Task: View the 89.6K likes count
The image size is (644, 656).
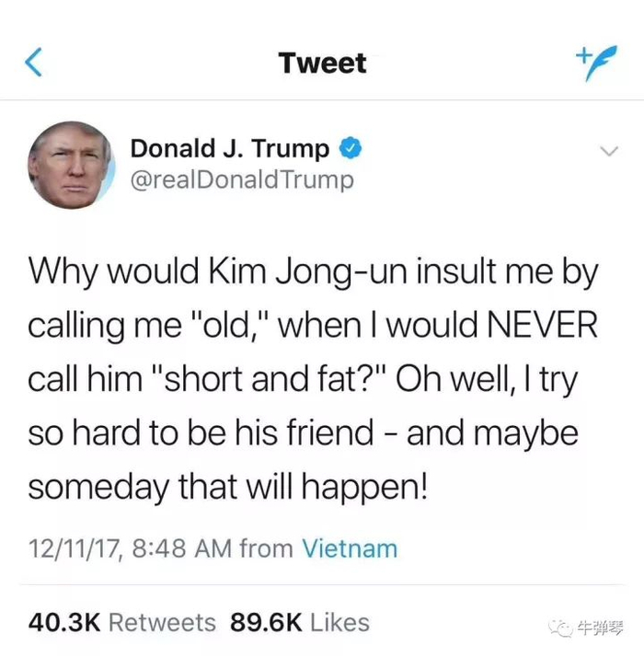Action: click(266, 623)
